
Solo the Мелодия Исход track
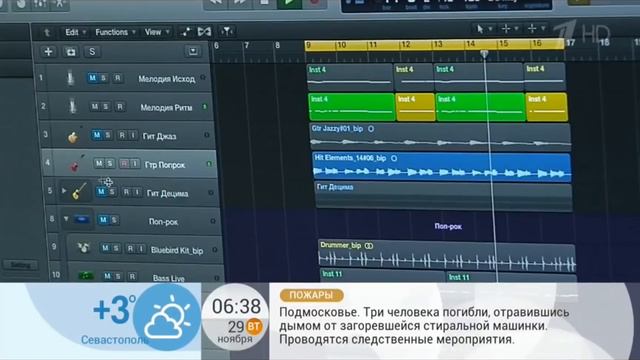tap(104, 78)
